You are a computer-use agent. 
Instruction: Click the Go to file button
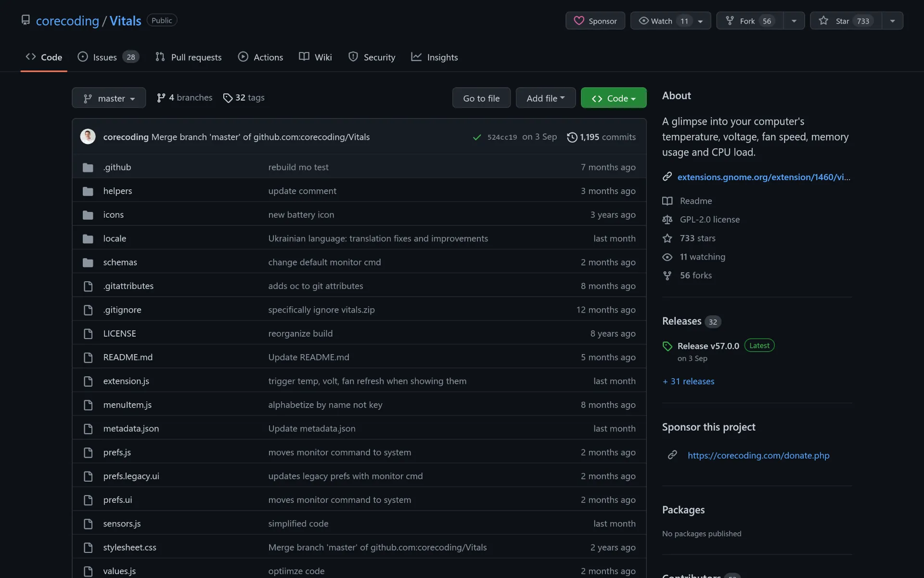(481, 98)
